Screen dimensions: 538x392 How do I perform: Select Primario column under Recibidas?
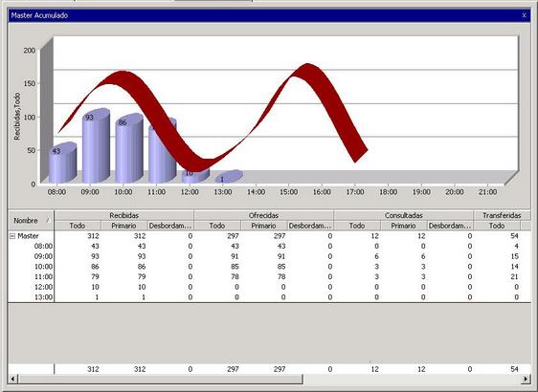[x=123, y=226]
